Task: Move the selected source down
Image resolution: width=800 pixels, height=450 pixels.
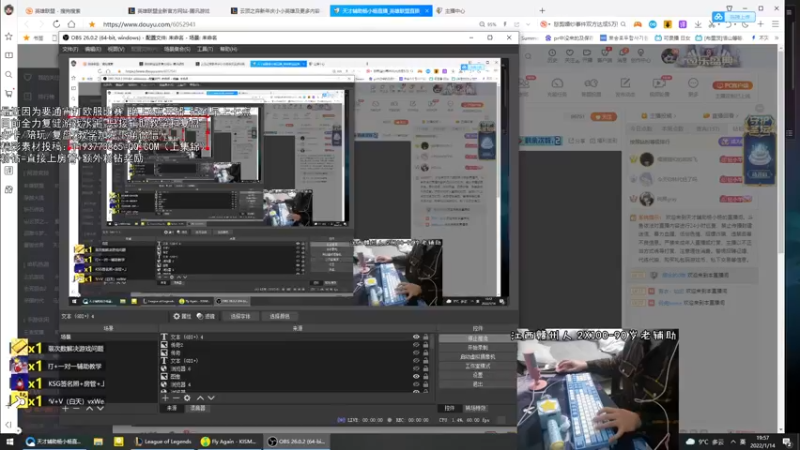Action: pos(211,398)
